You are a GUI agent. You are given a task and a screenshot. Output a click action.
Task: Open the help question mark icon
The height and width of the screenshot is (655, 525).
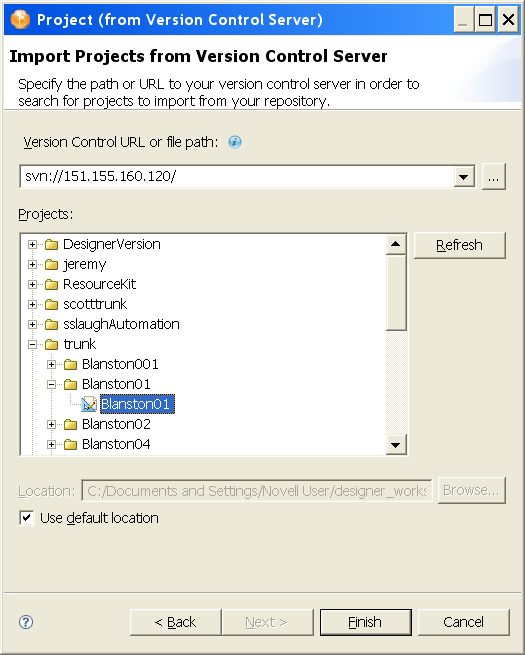26,622
